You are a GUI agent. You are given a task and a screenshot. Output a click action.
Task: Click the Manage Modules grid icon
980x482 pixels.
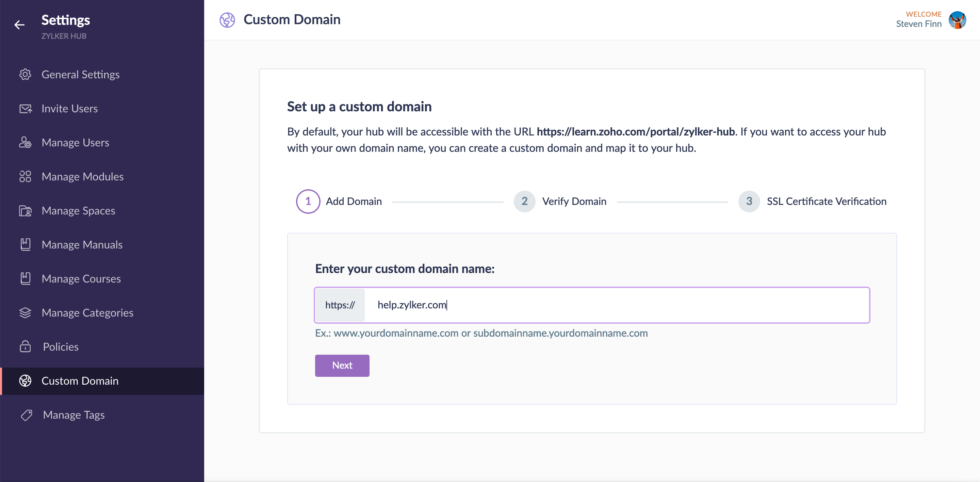[25, 177]
